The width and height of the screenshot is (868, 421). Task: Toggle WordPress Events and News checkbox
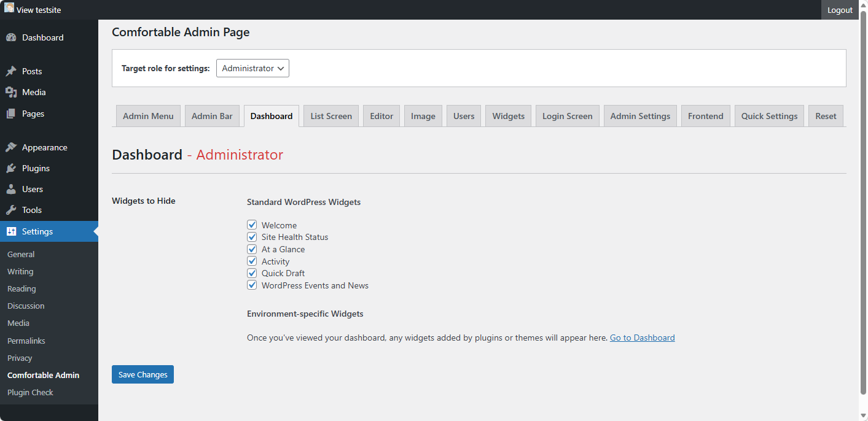tap(252, 285)
